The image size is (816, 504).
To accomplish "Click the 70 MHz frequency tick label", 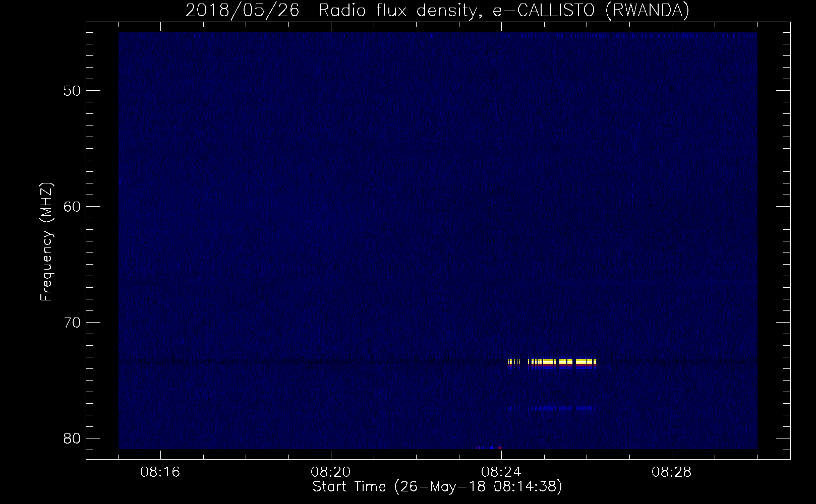I will 73,323.
